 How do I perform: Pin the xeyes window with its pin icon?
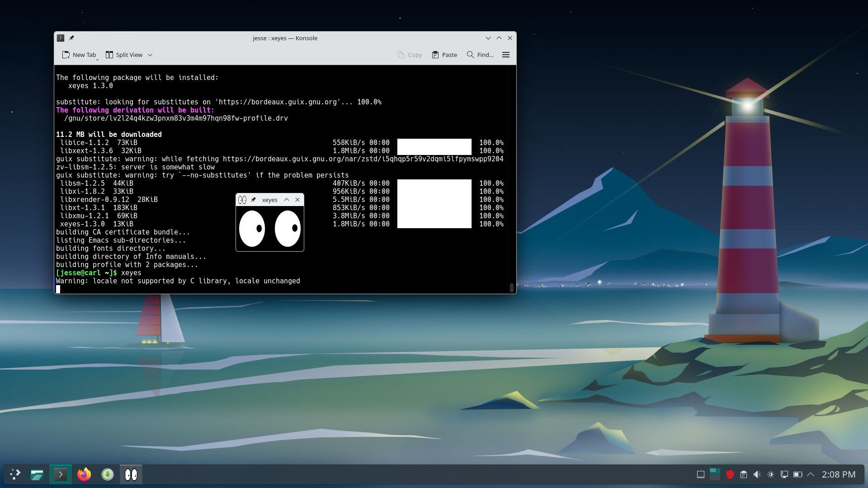[x=253, y=200]
